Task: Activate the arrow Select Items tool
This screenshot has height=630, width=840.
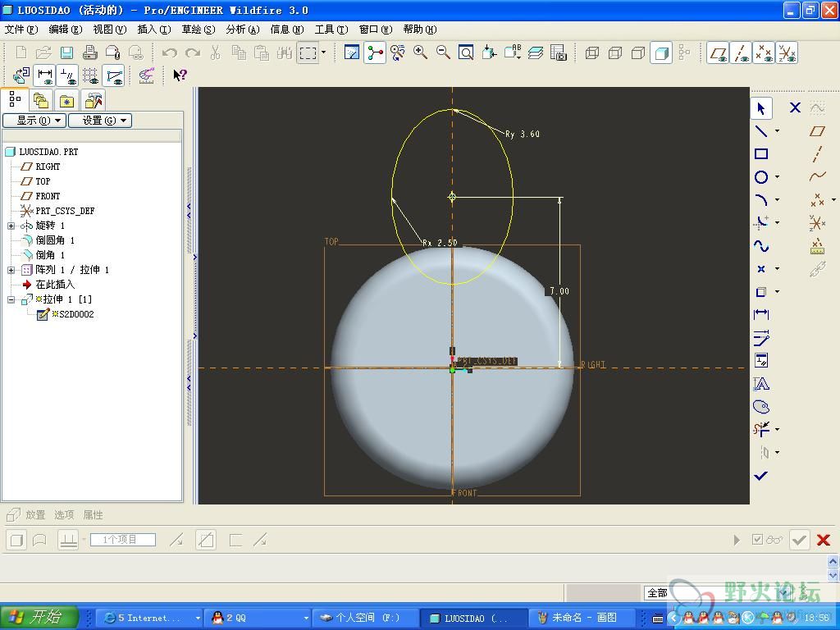Action: (760, 108)
